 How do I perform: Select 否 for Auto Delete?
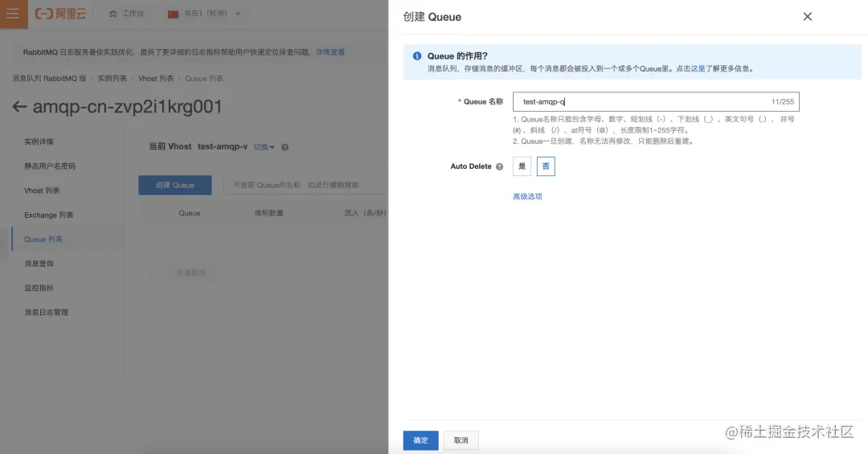(x=546, y=166)
